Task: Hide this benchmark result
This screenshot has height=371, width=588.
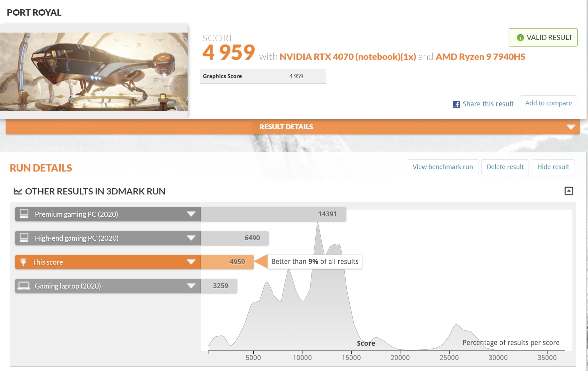Action: tap(553, 167)
